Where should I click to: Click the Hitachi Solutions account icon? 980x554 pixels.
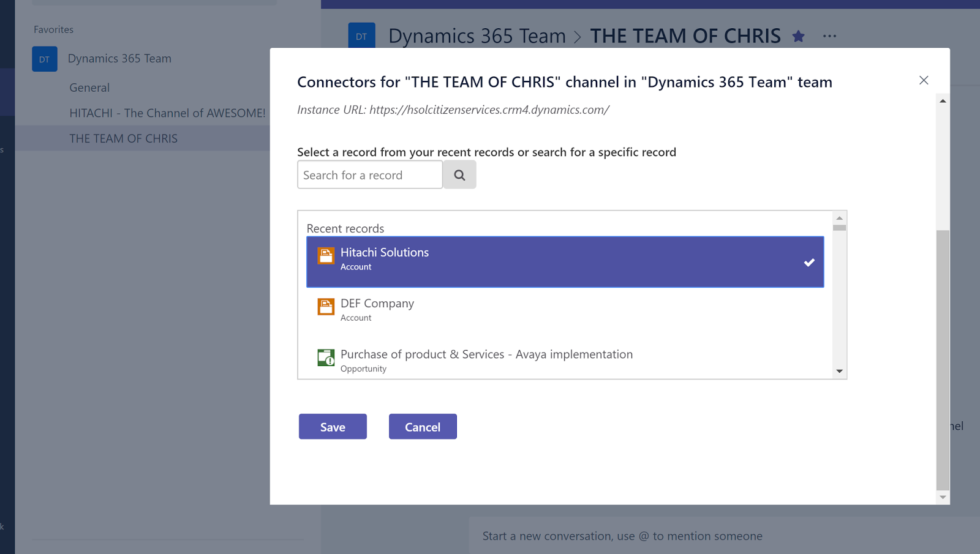click(326, 255)
